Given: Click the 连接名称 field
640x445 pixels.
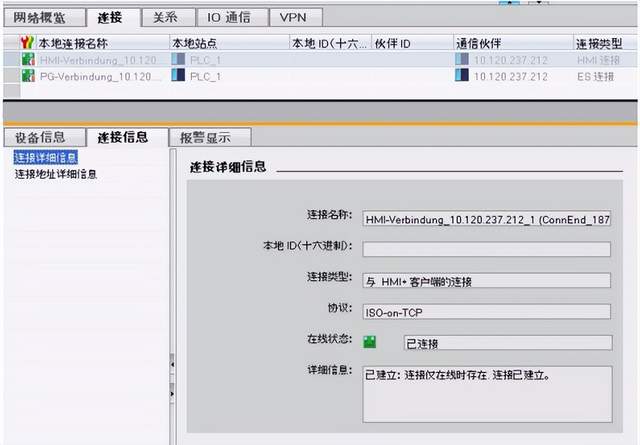Looking at the screenshot, I should 487,219.
